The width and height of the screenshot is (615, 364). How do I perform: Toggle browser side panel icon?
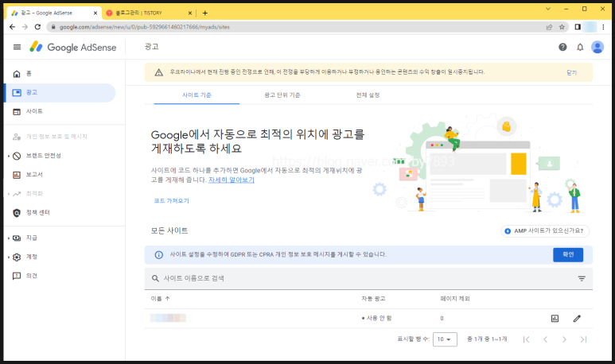coord(578,27)
